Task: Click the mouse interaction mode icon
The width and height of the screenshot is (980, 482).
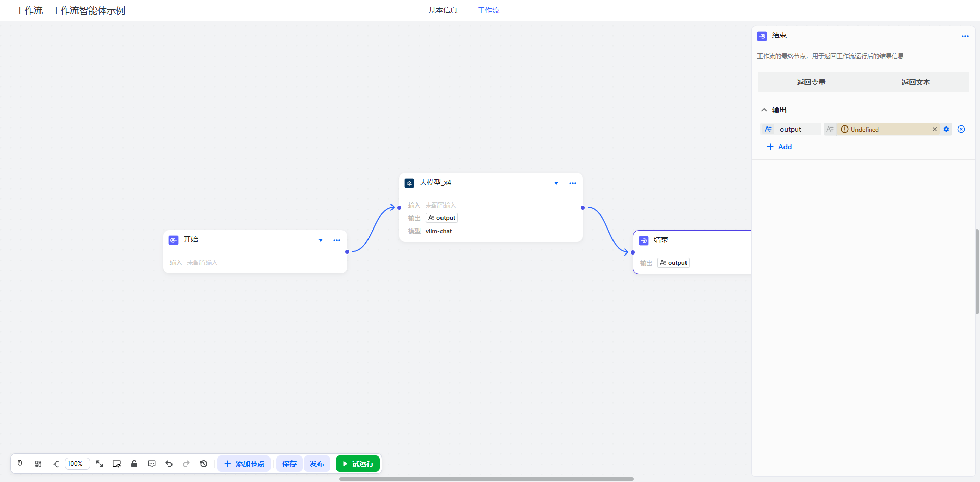Action: point(20,463)
